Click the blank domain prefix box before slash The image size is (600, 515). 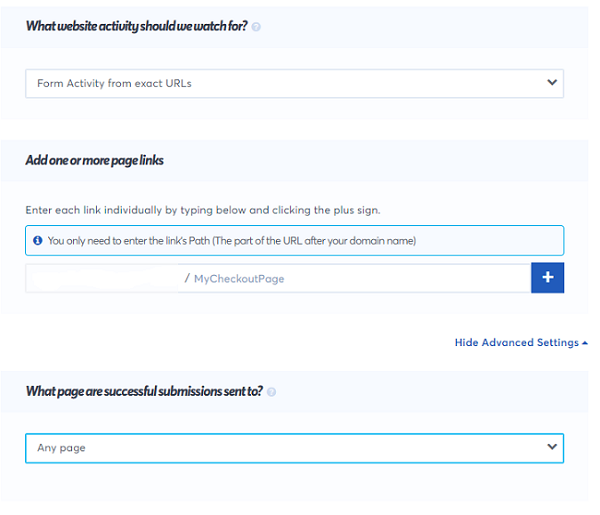(103, 278)
